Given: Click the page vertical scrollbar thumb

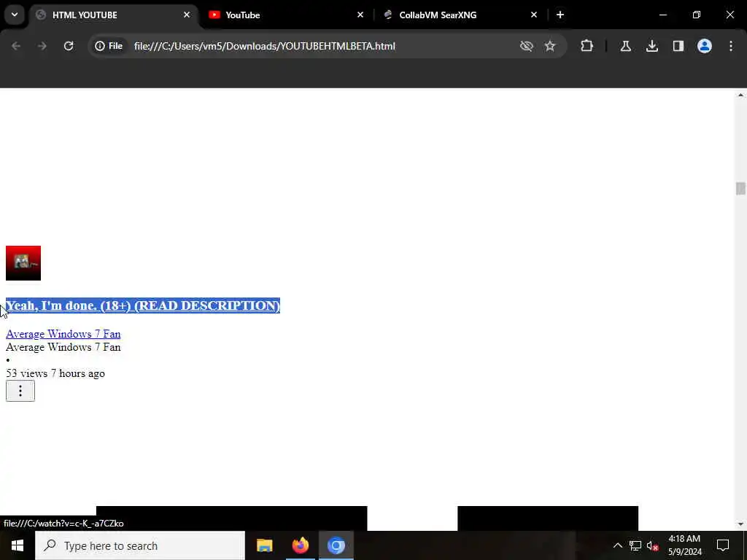Looking at the screenshot, I should 740,189.
